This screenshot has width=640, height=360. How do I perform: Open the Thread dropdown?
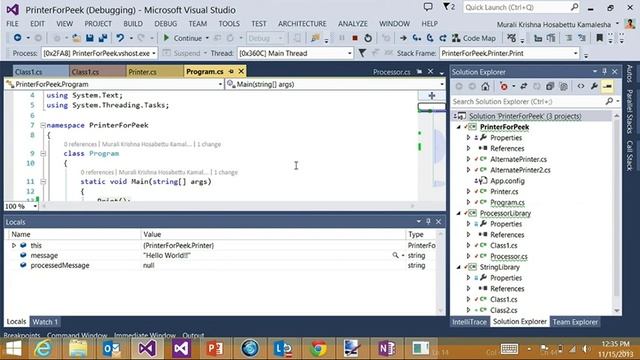(295, 53)
